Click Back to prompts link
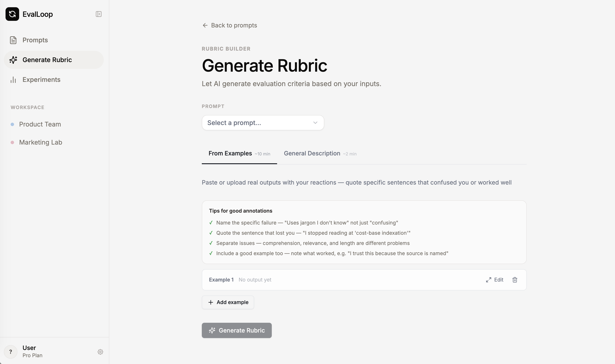The image size is (615, 364). point(230,25)
